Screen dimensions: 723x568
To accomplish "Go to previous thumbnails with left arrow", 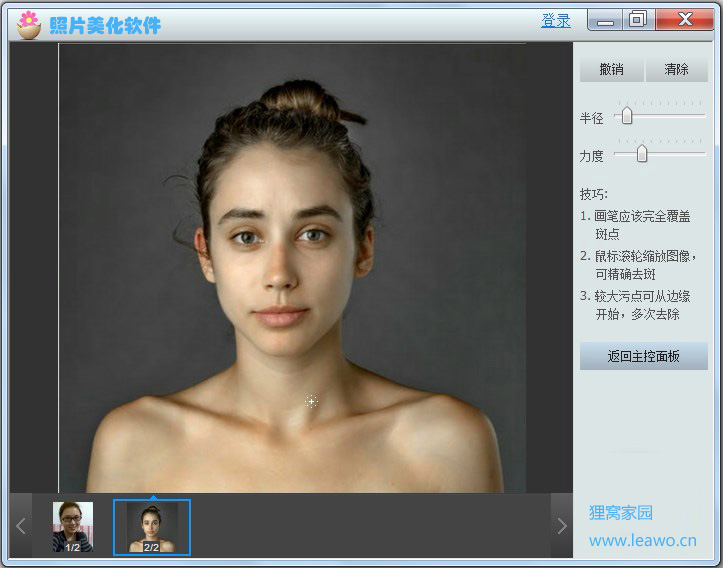I will coord(21,526).
